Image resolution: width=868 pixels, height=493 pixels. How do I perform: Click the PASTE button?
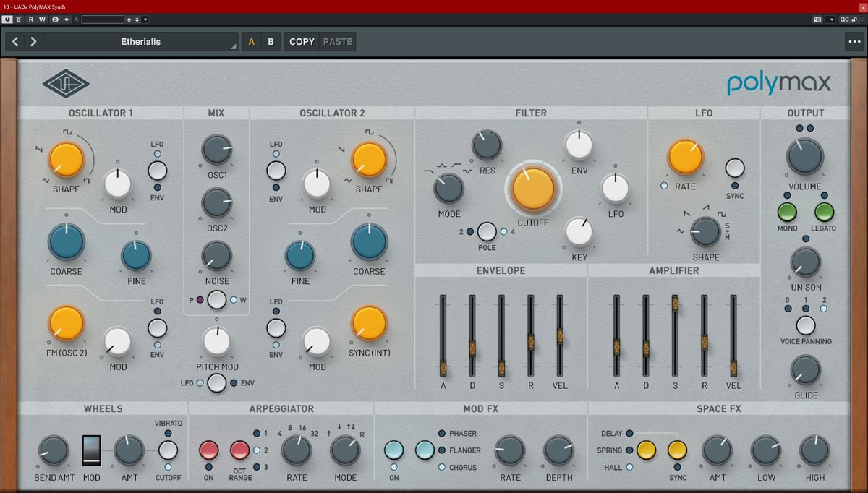pos(337,42)
